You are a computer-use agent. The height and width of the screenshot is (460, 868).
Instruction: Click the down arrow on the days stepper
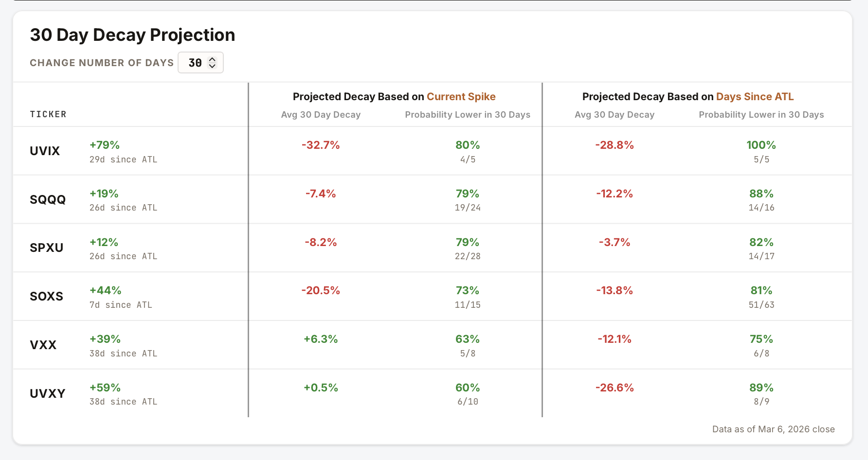pyautogui.click(x=213, y=66)
